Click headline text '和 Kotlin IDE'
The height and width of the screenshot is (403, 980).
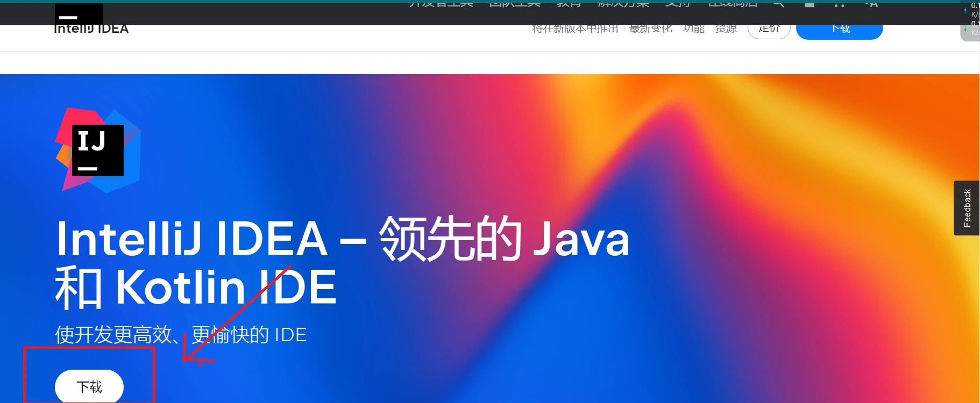tap(196, 287)
